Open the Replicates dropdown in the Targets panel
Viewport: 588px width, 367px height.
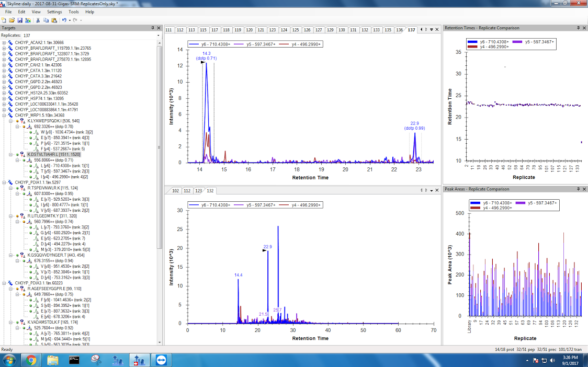tap(155, 35)
